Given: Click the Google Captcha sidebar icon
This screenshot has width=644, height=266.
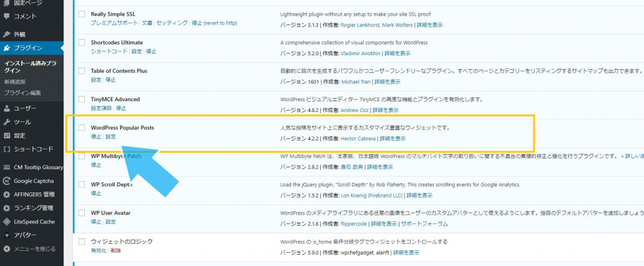Looking at the screenshot, I should (x=6, y=181).
